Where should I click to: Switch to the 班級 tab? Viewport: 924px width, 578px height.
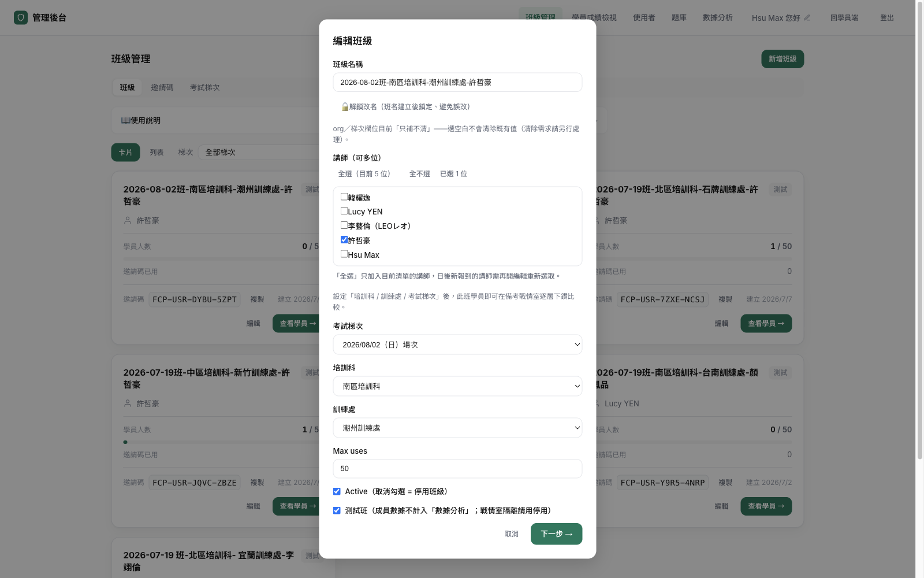click(x=127, y=87)
